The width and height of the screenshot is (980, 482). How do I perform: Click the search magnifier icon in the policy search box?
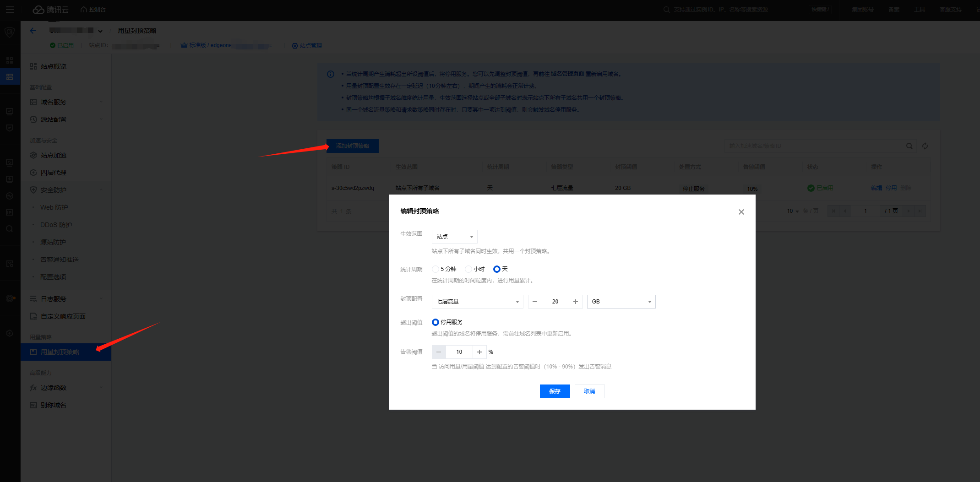tap(909, 146)
